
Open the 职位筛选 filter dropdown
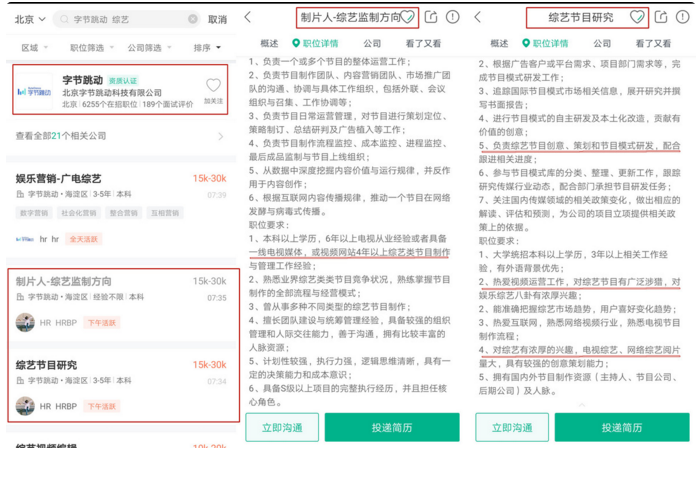coord(92,47)
